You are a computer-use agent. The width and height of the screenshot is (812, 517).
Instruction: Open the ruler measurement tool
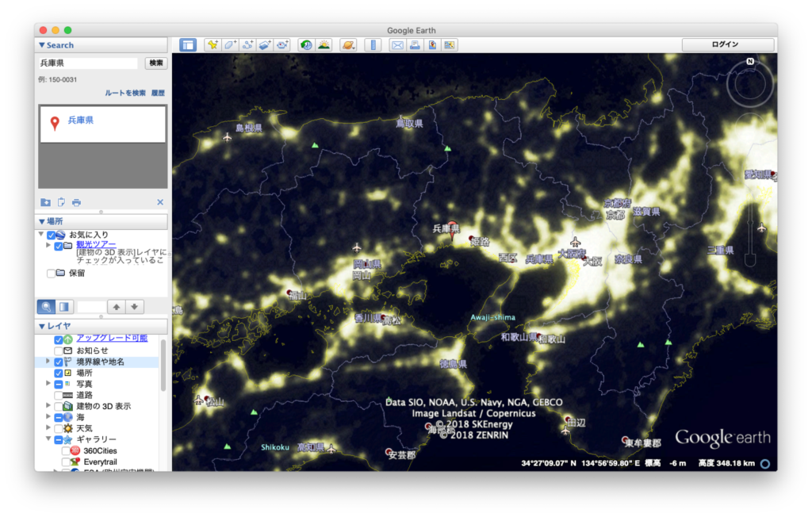373,45
